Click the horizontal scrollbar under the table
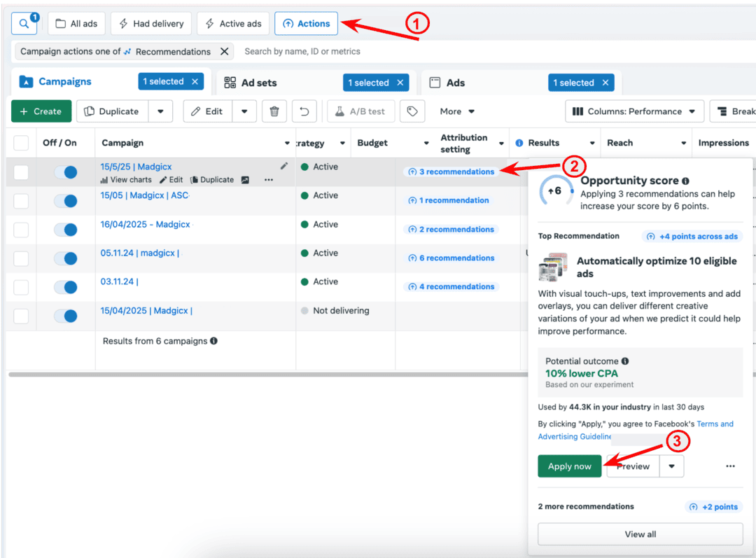 [268, 375]
